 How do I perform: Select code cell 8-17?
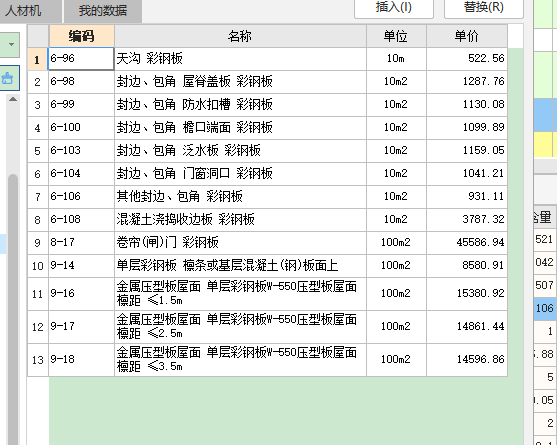click(x=81, y=243)
